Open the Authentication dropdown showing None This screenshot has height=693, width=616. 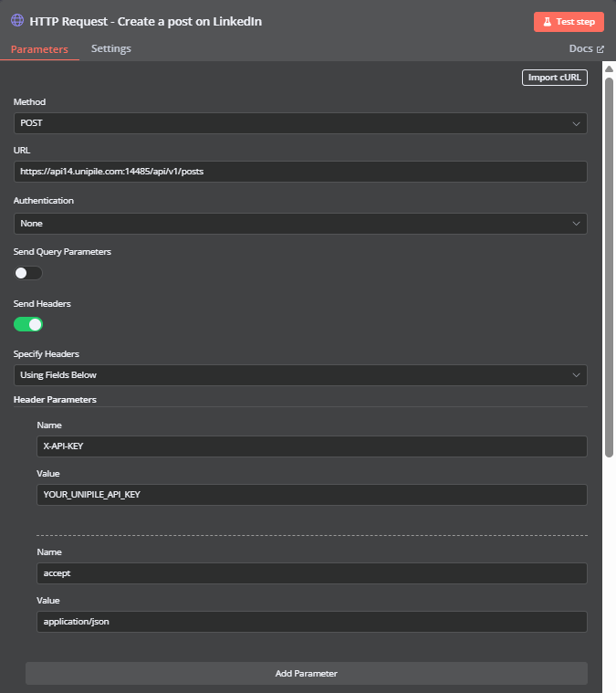[300, 224]
